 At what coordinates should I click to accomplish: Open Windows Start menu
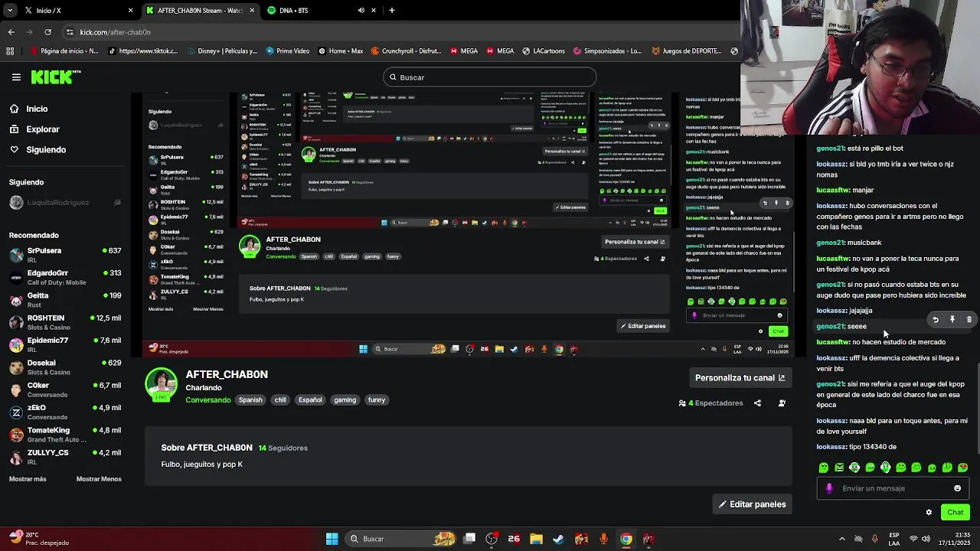click(x=332, y=539)
